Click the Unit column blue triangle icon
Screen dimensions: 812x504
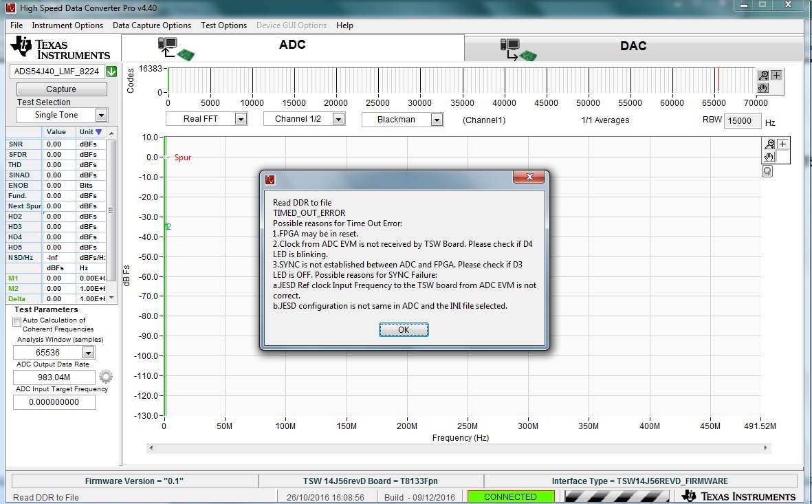pos(99,132)
